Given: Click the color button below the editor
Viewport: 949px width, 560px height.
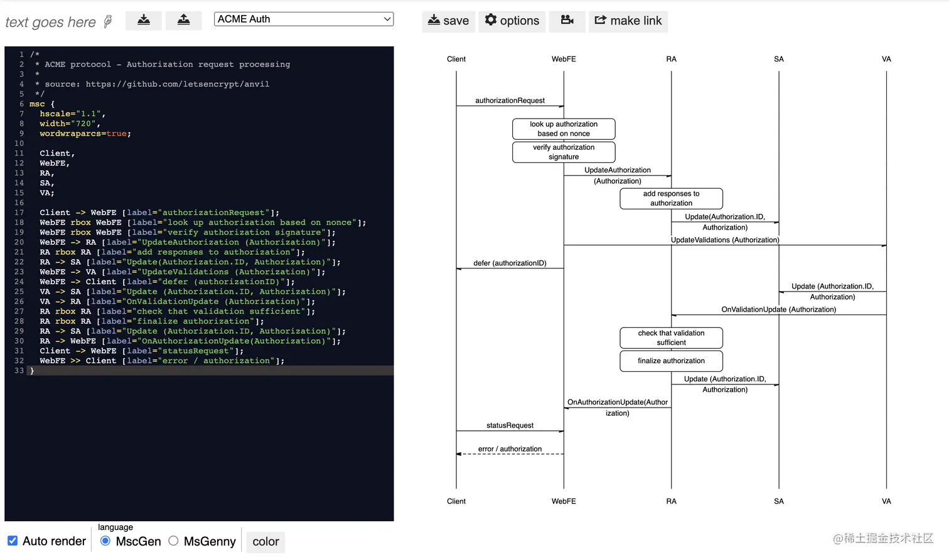Looking at the screenshot, I should (265, 542).
